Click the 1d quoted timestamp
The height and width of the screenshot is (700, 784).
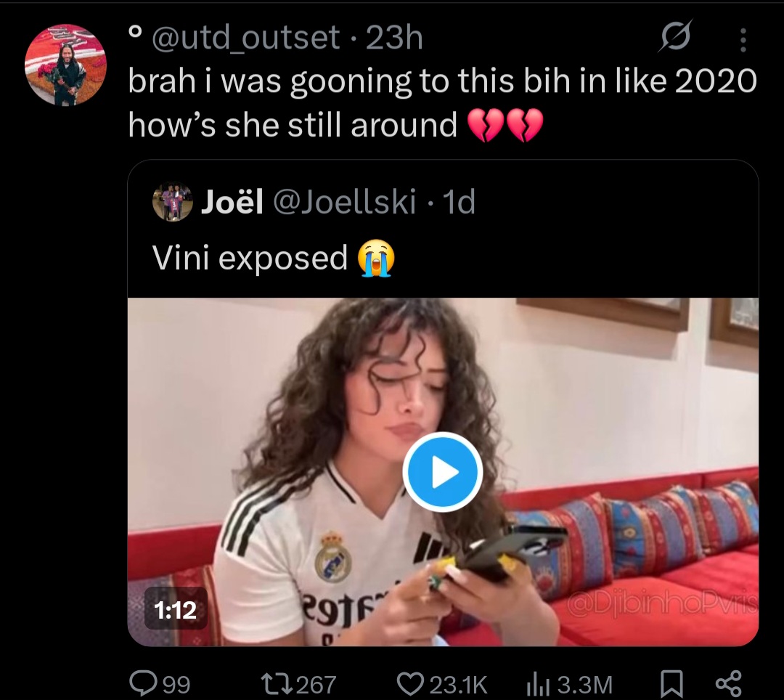coord(459,201)
